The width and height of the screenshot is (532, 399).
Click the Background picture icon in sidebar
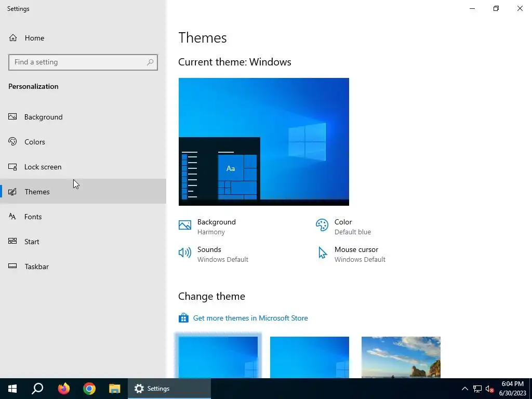[x=12, y=117]
